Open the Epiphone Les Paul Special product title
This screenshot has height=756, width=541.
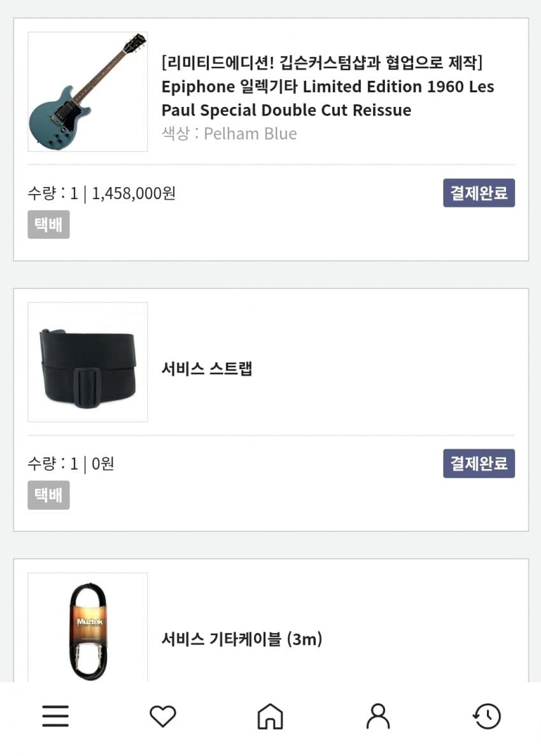(x=327, y=98)
